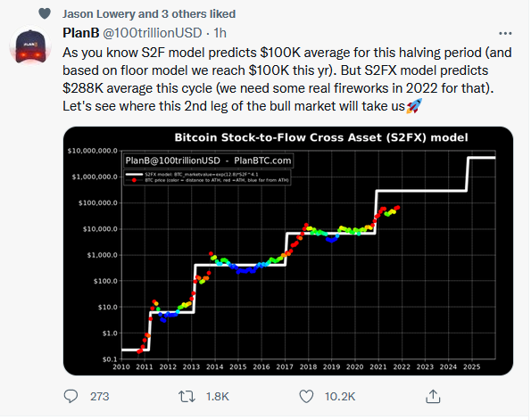This screenshot has height=420, width=531.
Task: Open the three-dot more options menu
Action: tap(505, 33)
